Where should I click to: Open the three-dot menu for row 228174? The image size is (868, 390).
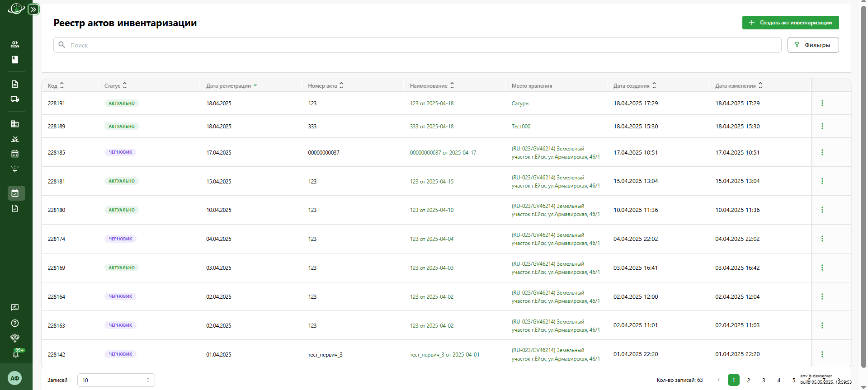822,239
